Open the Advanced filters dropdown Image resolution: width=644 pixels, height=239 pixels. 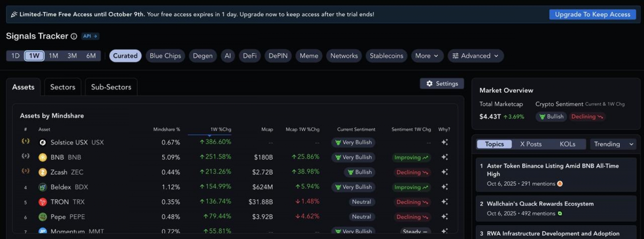coord(475,56)
